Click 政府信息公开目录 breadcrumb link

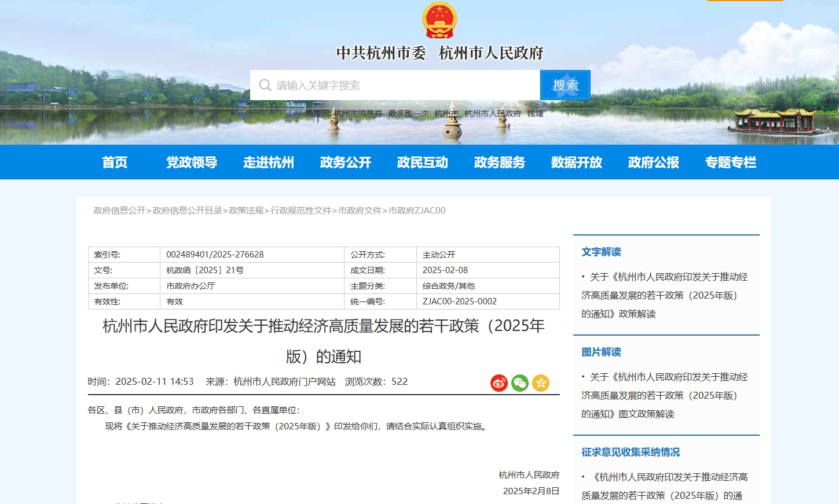pyautogui.click(x=187, y=211)
